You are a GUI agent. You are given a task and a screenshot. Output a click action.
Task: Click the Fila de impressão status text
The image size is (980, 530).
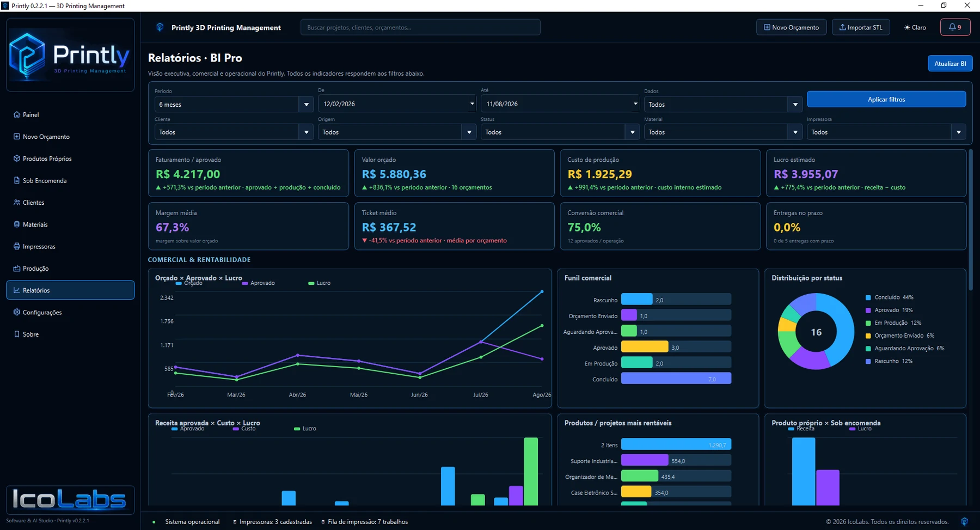[367, 521]
